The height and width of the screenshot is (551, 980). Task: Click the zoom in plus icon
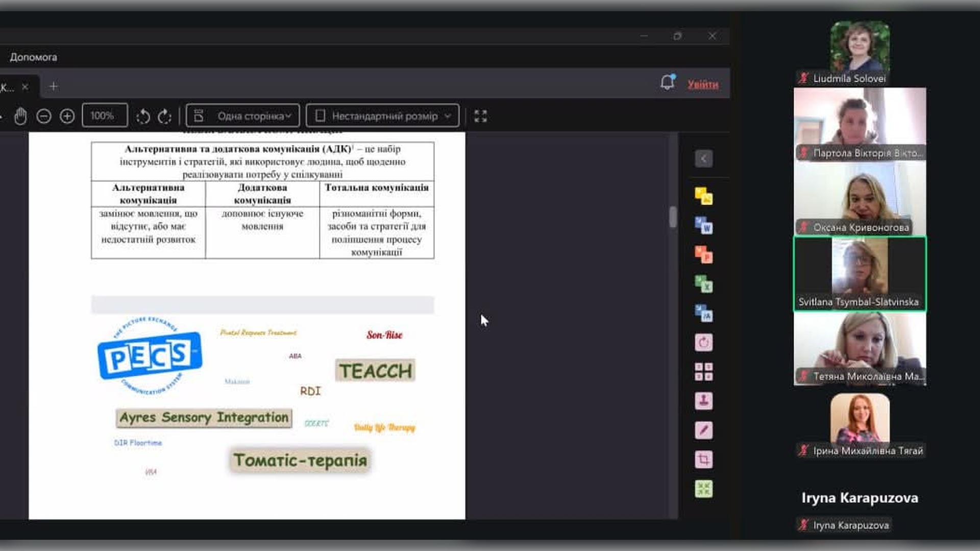pos(67,116)
